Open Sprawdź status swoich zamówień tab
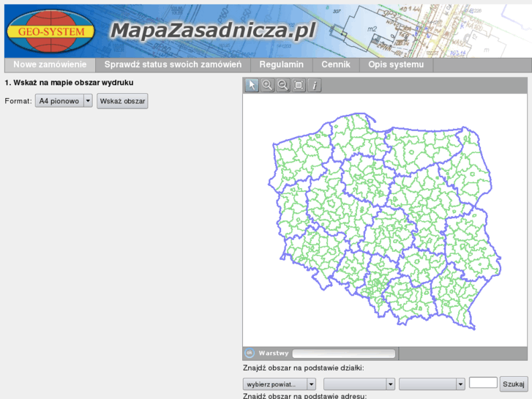Viewport: 532px width, 399px height. point(173,64)
